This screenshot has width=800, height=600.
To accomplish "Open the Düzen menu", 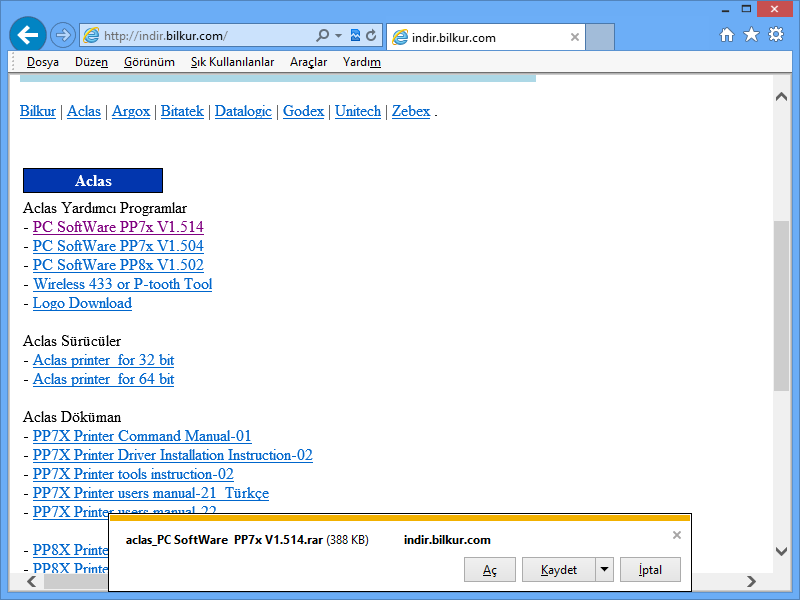I will coord(91,62).
